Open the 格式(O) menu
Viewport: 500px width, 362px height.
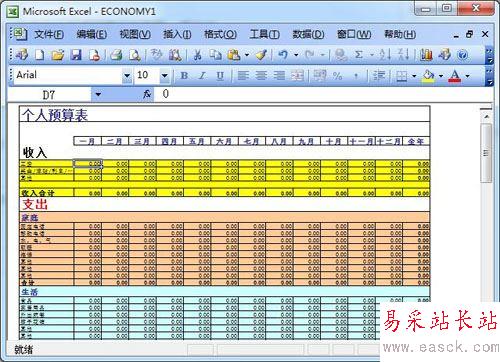220,34
